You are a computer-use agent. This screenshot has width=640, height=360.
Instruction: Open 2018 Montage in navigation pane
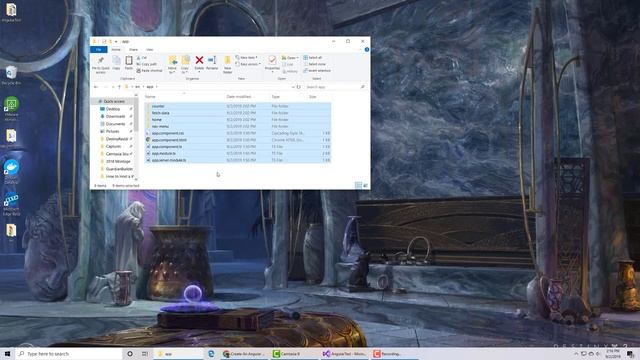click(x=118, y=161)
